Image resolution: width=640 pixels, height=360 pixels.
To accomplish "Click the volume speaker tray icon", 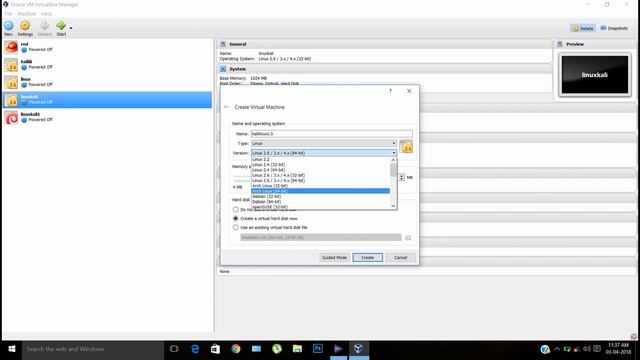I will (x=587, y=349).
